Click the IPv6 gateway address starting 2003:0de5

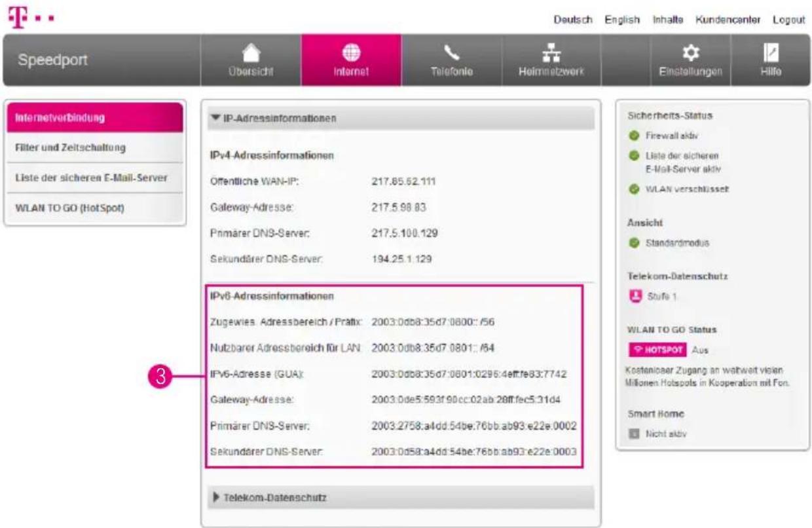pos(466,400)
